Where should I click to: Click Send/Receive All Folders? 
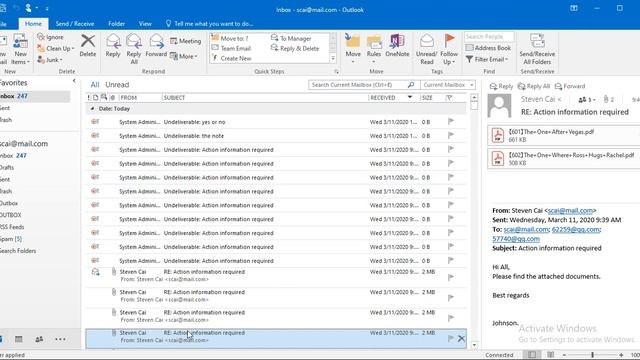(x=537, y=49)
